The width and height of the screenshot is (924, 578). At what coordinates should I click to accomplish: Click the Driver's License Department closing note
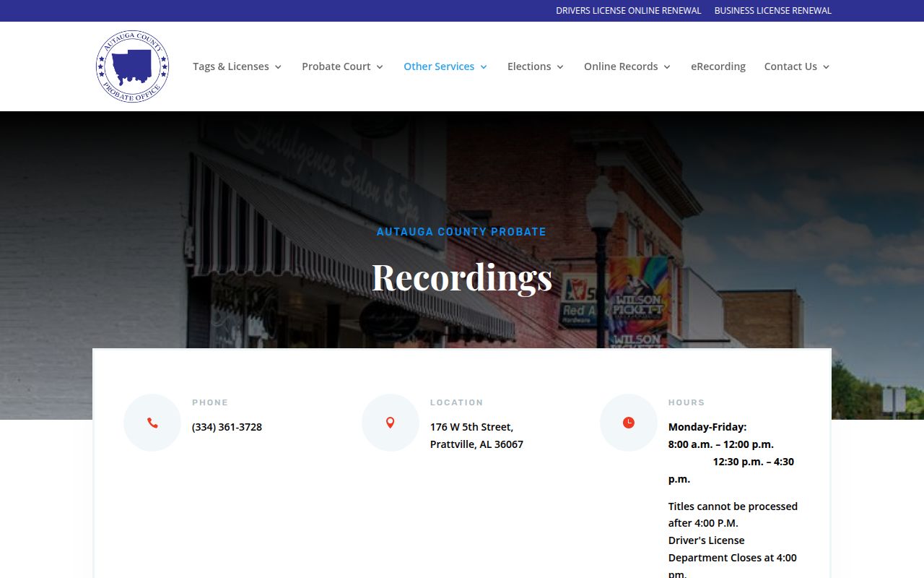click(733, 558)
